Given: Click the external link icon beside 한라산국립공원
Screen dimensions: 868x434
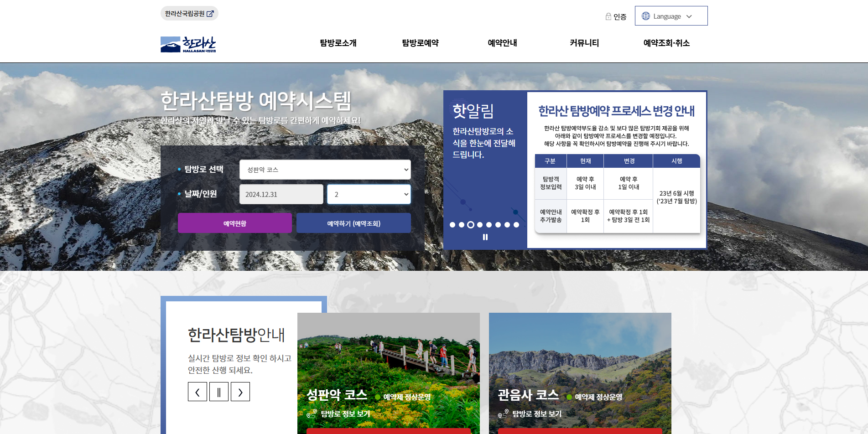Looking at the screenshot, I should coord(210,13).
